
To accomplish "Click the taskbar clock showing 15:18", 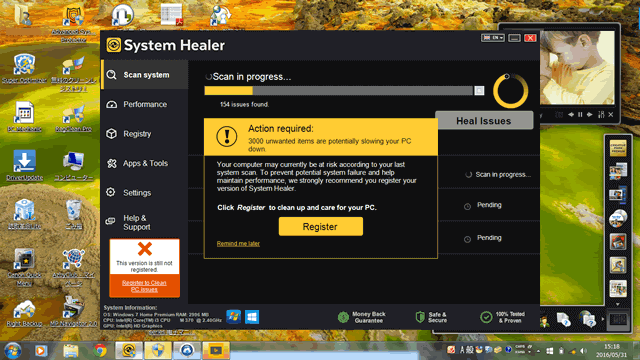I will pos(611,351).
